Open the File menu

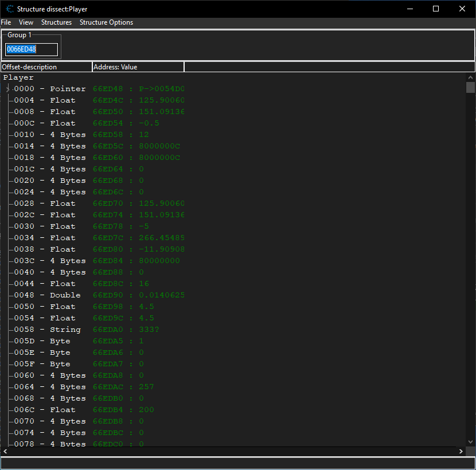point(6,22)
